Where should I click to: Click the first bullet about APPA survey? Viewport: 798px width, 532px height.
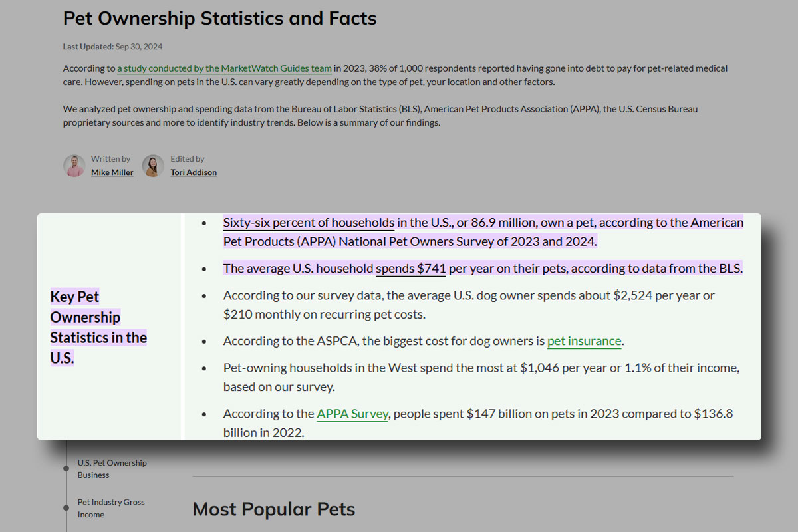(483, 231)
